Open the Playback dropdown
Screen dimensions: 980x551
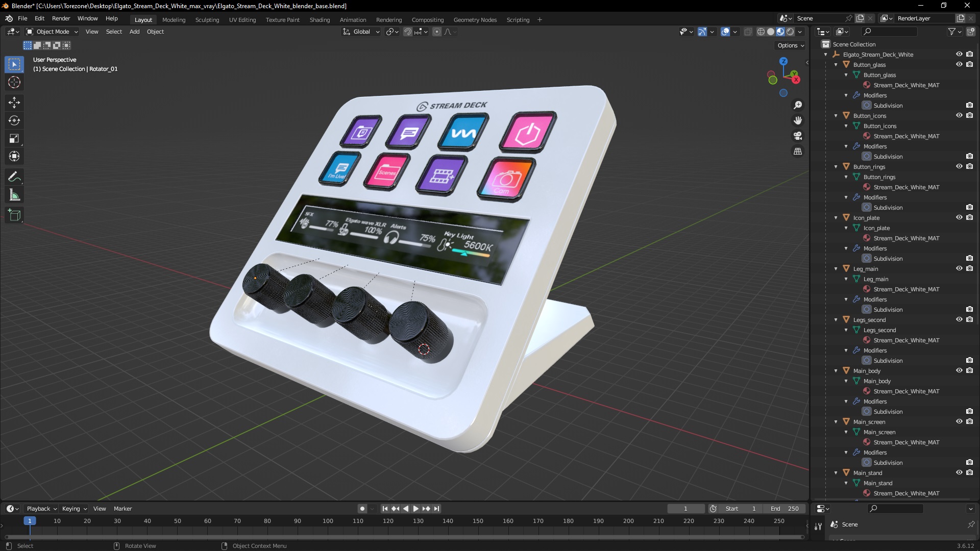tap(41, 509)
